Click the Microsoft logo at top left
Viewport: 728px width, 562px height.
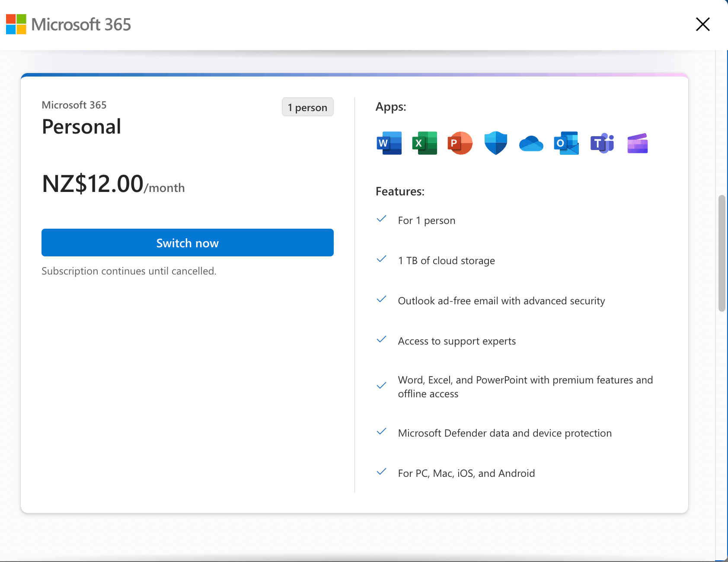point(16,24)
